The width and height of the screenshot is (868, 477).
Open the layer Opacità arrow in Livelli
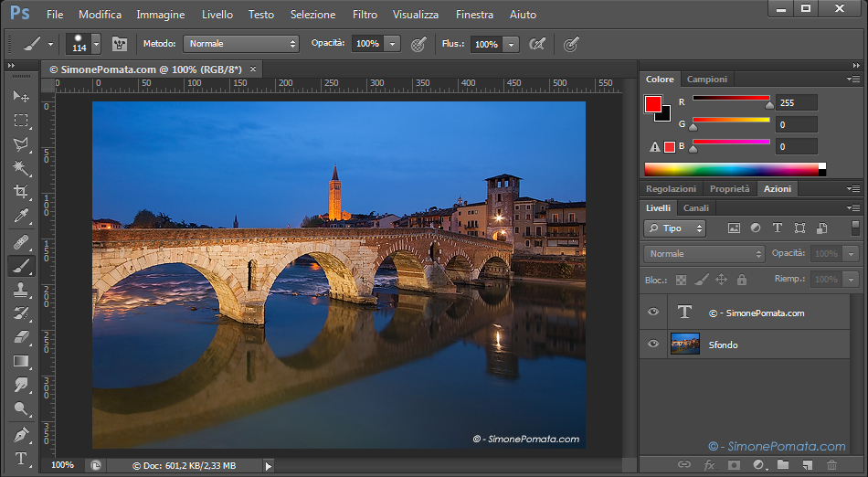pyautogui.click(x=851, y=253)
